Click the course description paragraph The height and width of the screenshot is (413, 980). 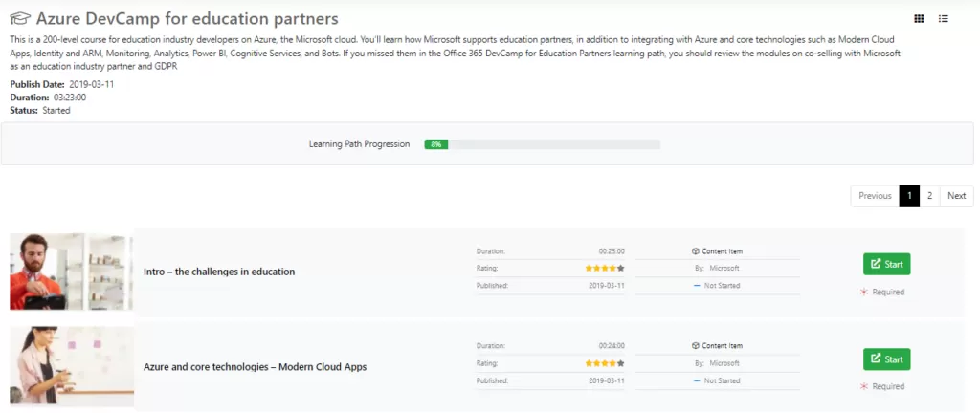point(456,53)
